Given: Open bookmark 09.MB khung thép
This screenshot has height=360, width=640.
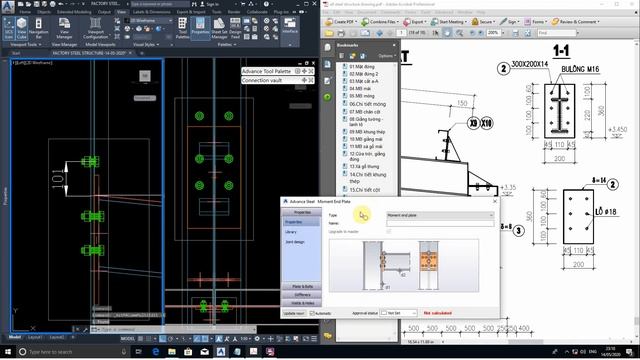Looking at the screenshot, I should click(367, 132).
